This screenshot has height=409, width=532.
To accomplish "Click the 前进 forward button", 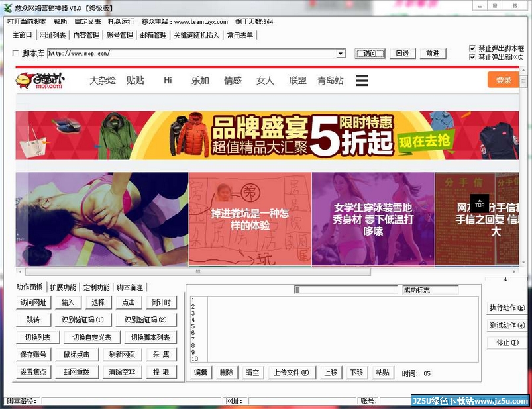I will 433,54.
